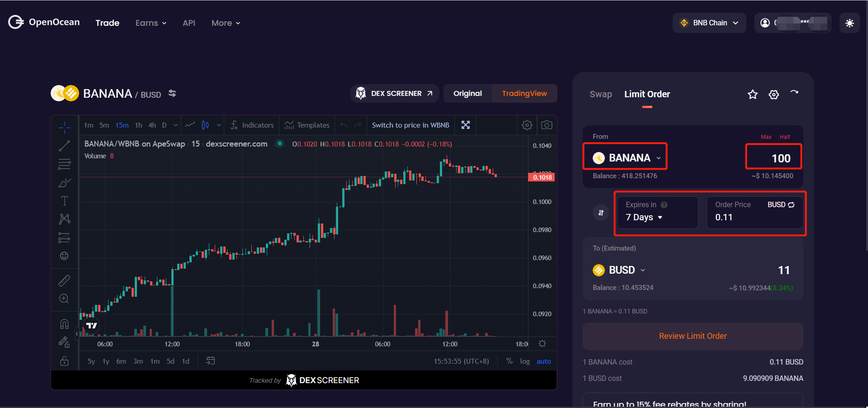The width and height of the screenshot is (868, 408).
Task: Select the ruler measure tool
Action: [64, 280]
